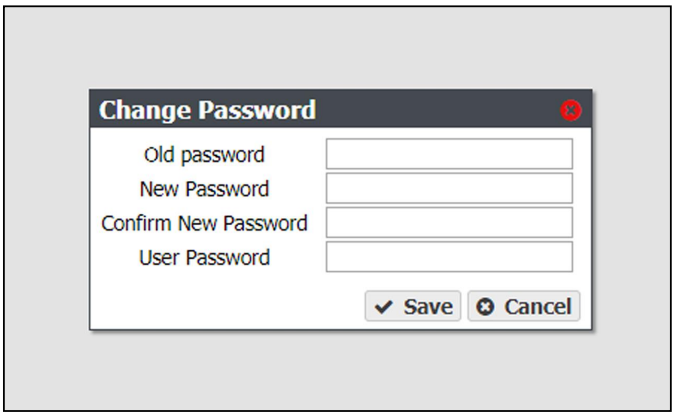Click the User Password label
This screenshot has height=419, width=676.
click(x=204, y=257)
